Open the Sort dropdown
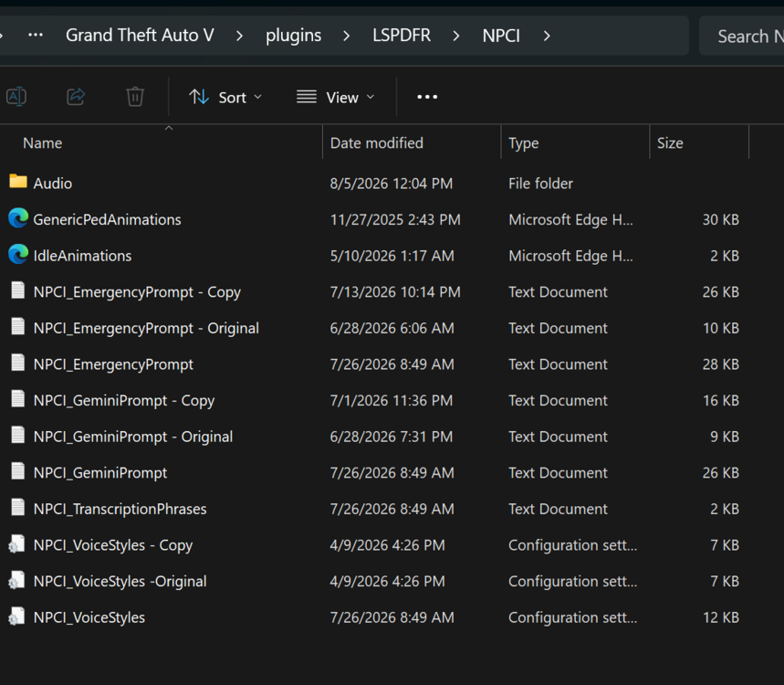This screenshot has height=685, width=784. (225, 97)
